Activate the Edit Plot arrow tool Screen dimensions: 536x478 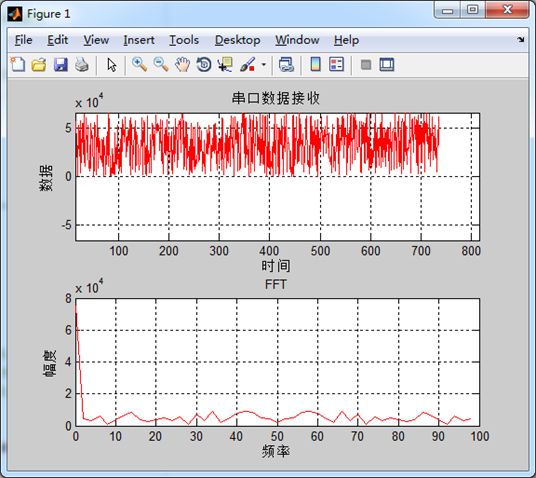pyautogui.click(x=111, y=65)
